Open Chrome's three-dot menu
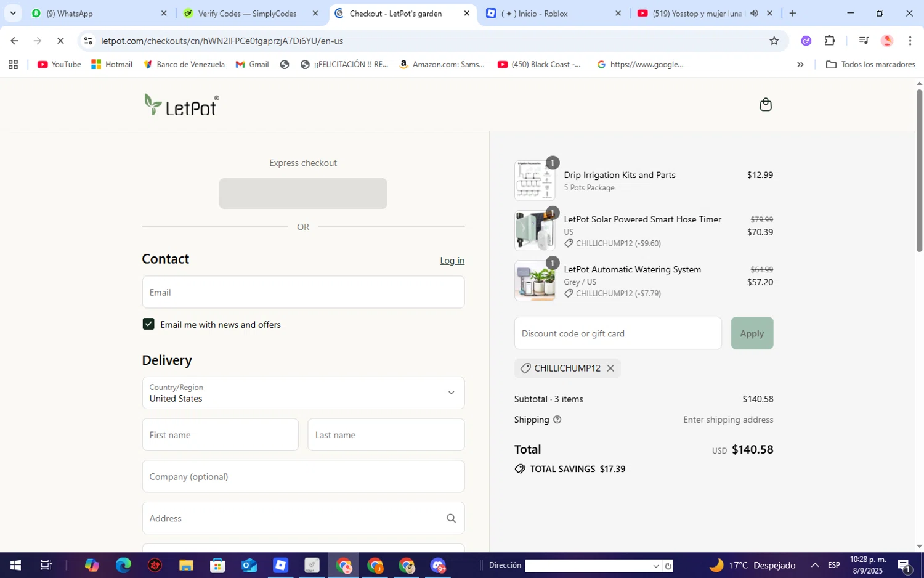The height and width of the screenshot is (578, 924). point(910,41)
